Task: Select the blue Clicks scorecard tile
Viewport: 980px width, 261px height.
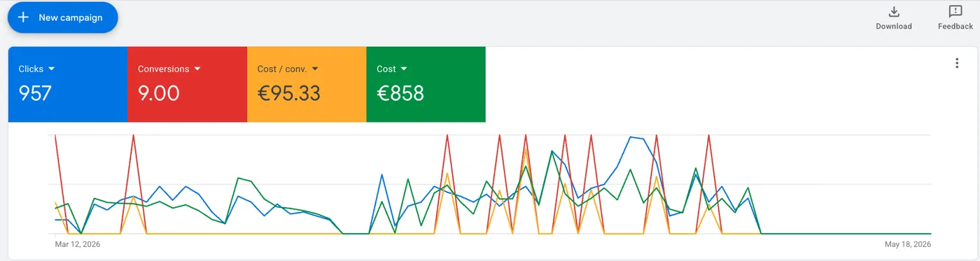Action: [x=68, y=84]
